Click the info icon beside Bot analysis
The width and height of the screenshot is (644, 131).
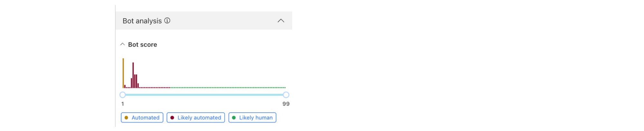pyautogui.click(x=167, y=21)
